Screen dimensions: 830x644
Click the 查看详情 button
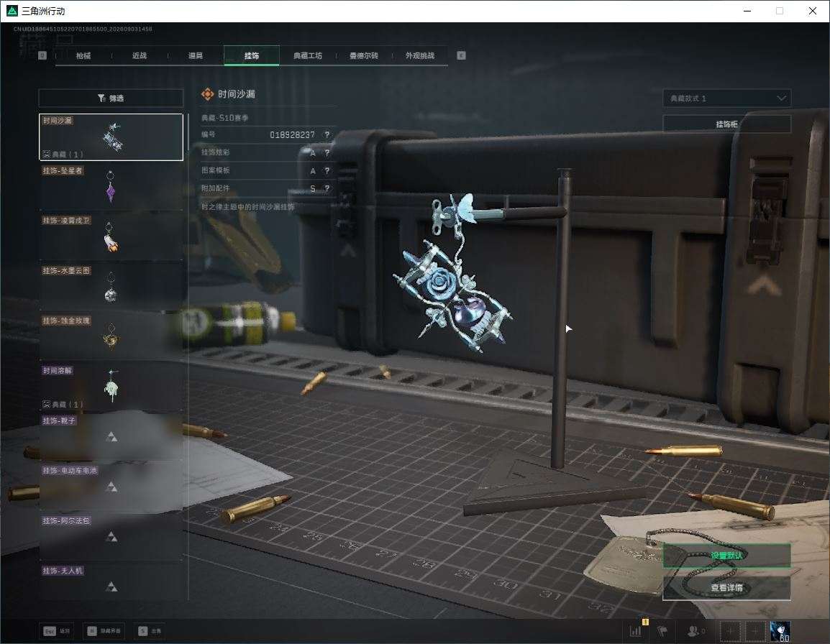coord(726,587)
